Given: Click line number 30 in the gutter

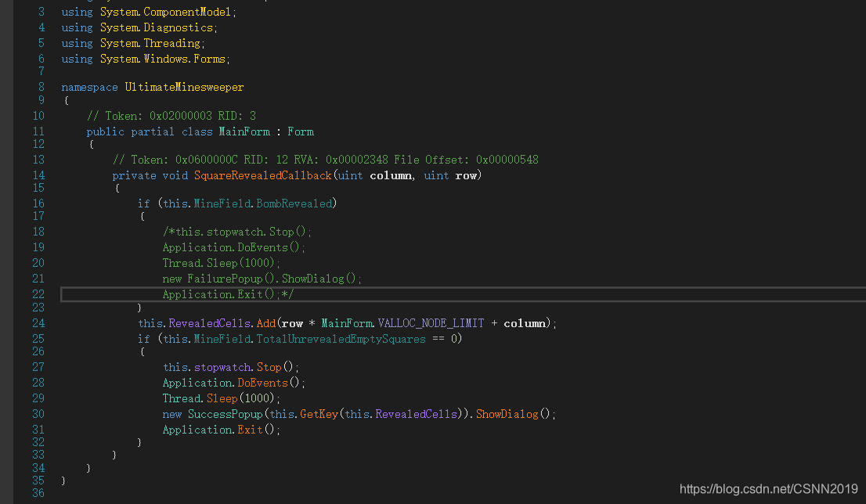Looking at the screenshot, I should pos(38,414).
